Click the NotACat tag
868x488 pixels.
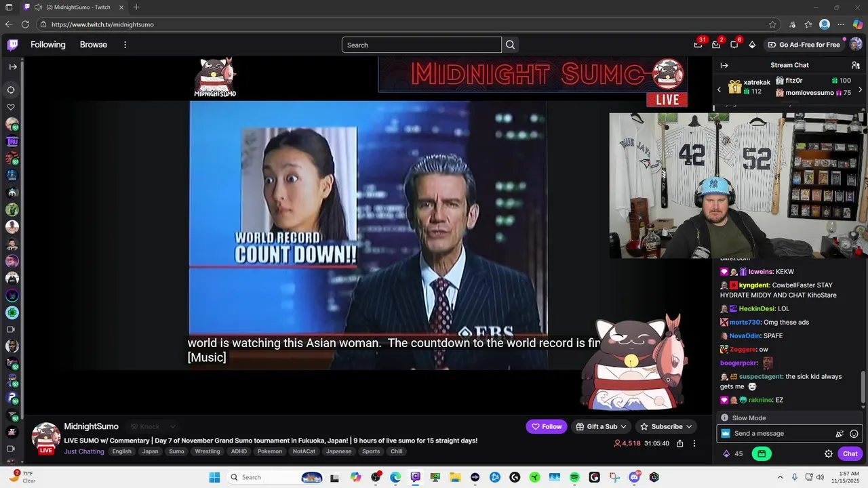coord(304,451)
